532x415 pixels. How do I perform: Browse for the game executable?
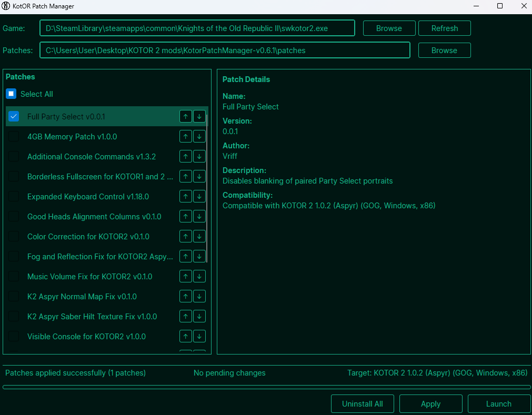pyautogui.click(x=389, y=28)
